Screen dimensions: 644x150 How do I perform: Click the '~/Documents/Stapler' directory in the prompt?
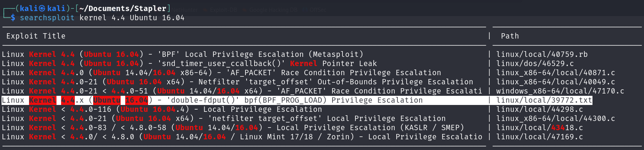[123, 8]
